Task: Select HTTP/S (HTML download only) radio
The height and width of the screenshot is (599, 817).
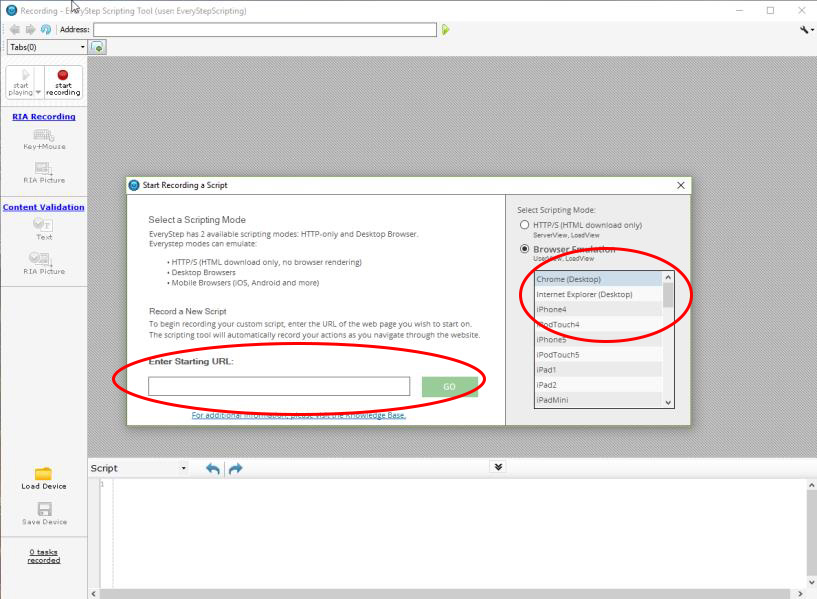Action: tap(524, 225)
